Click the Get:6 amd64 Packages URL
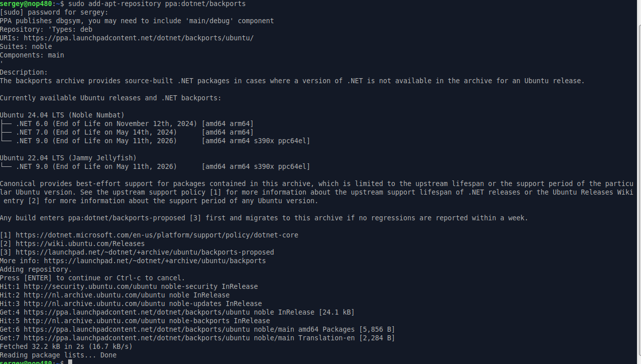This screenshot has width=641, height=364. pyautogui.click(x=137, y=329)
